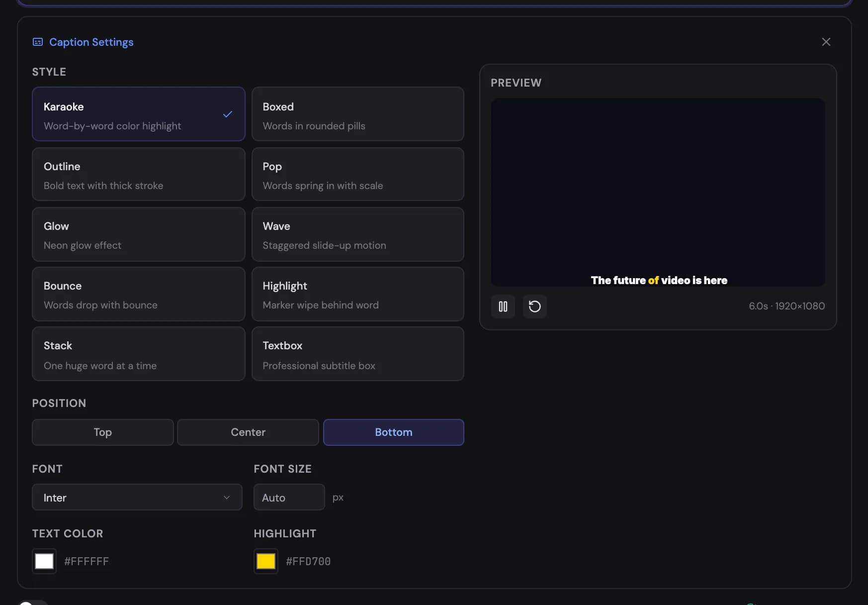Image resolution: width=868 pixels, height=605 pixels.
Task: Choose the Pop caption style
Action: point(357,174)
